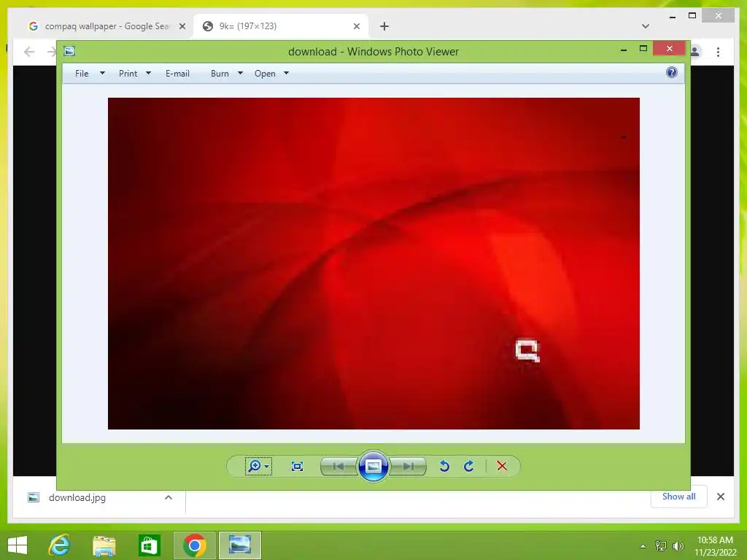Click the Chrome back arrow
The width and height of the screenshot is (747, 560).
tap(29, 52)
